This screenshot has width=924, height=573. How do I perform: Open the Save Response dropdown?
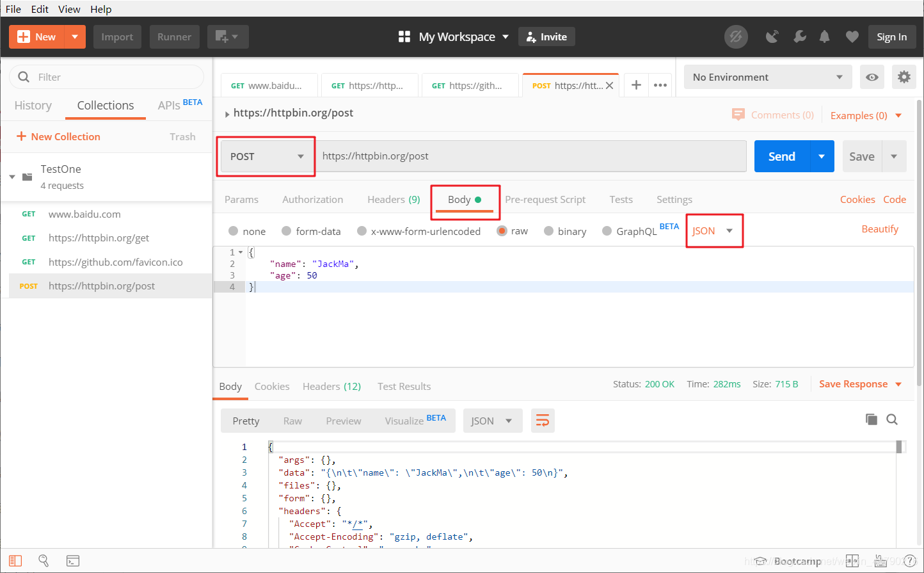pos(861,384)
